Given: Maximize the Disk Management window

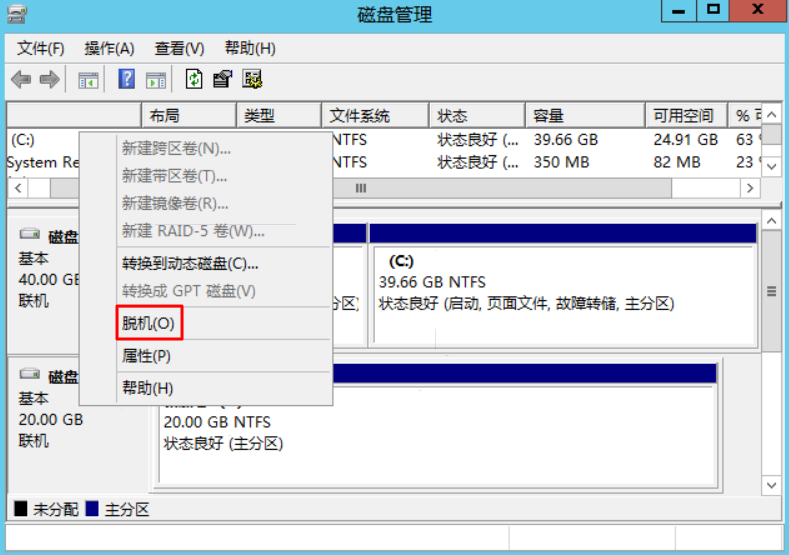Looking at the screenshot, I should coord(714,11).
